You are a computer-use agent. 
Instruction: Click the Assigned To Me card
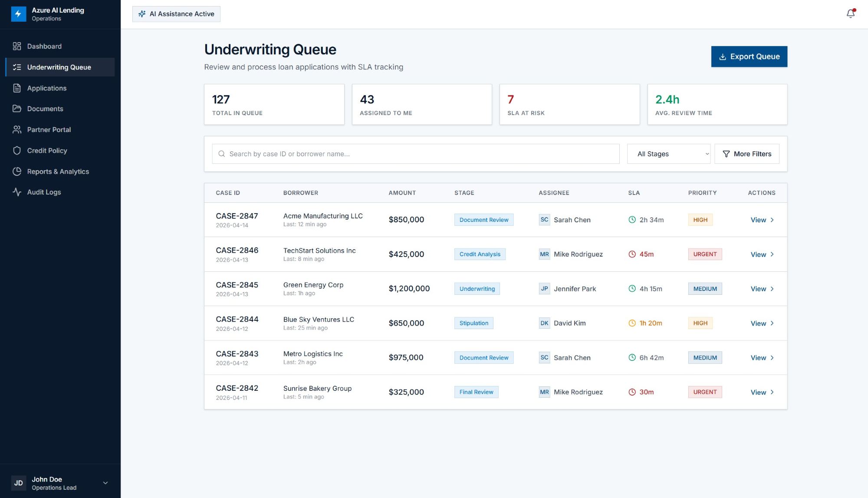click(x=422, y=104)
